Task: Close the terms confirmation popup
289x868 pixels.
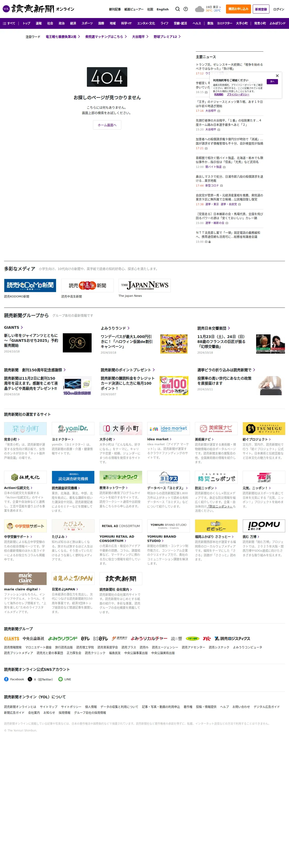Action: [277, 76]
